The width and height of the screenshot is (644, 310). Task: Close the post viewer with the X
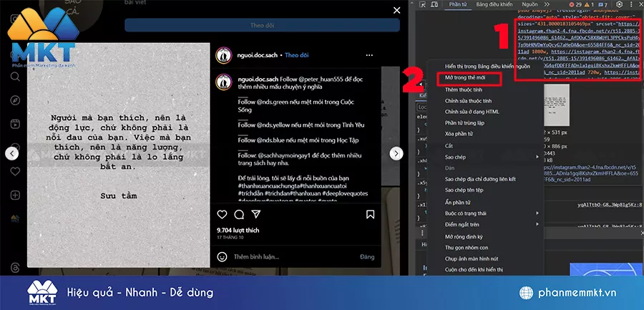(396, 10)
